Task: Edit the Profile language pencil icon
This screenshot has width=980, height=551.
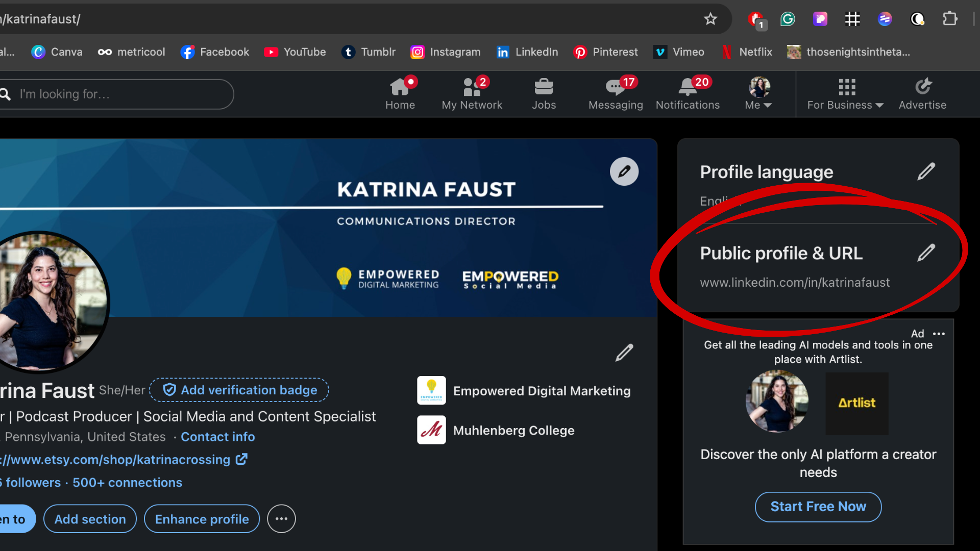Action: pos(925,171)
